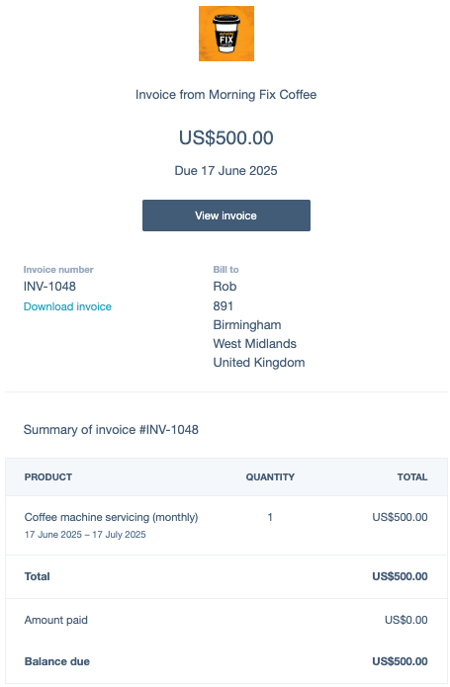Viewport: 450px width, 687px height.
Task: Click the Summary of invoice #INV-1048 heading
Action: coord(111,430)
